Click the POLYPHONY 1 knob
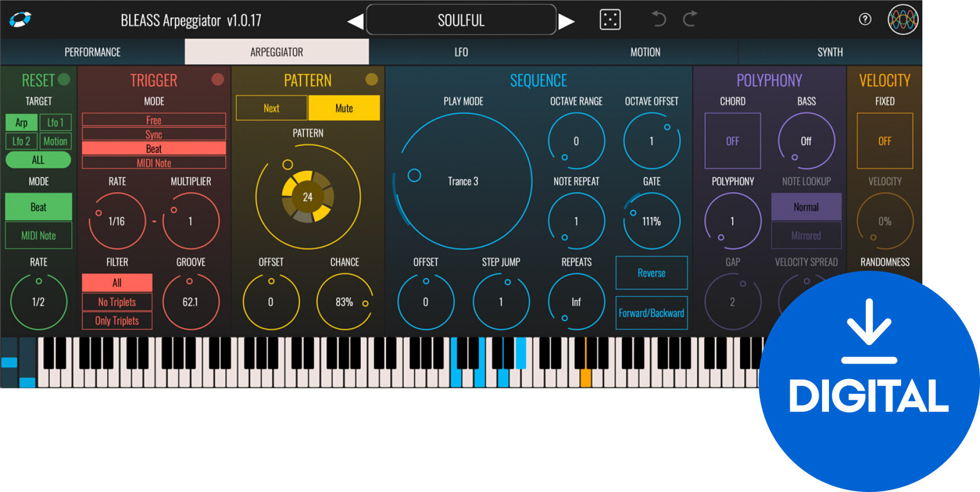 tap(733, 221)
